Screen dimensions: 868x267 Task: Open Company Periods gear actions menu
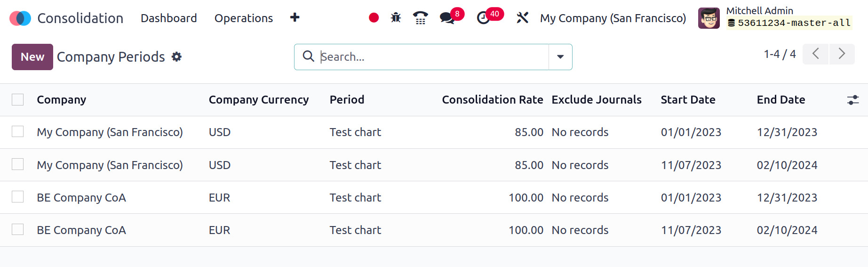pyautogui.click(x=177, y=57)
